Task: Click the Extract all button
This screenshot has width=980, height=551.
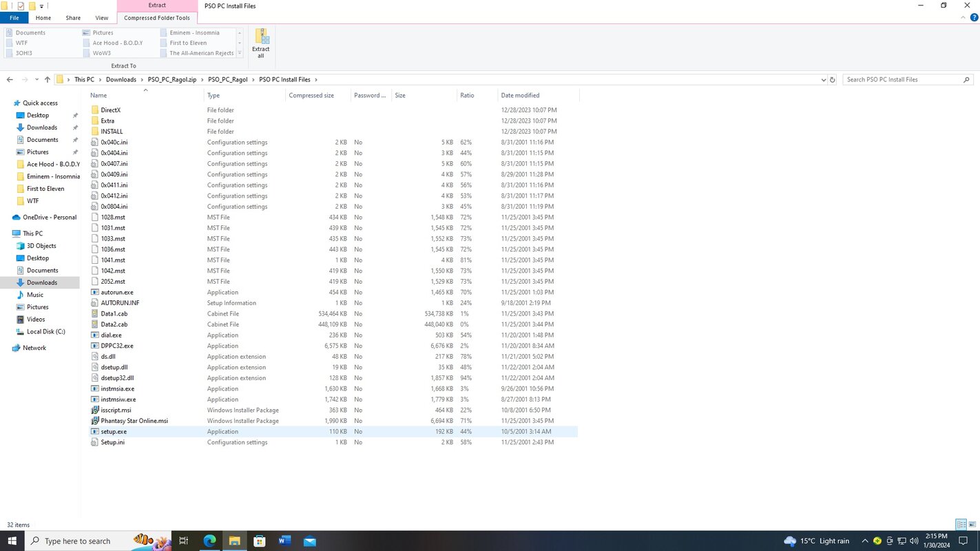Action: 261,43
